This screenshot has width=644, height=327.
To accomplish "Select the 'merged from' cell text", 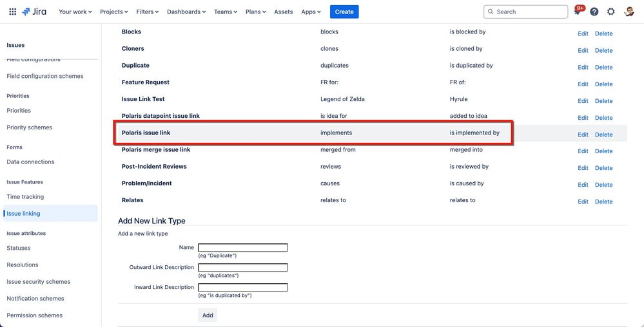I will (338, 149).
